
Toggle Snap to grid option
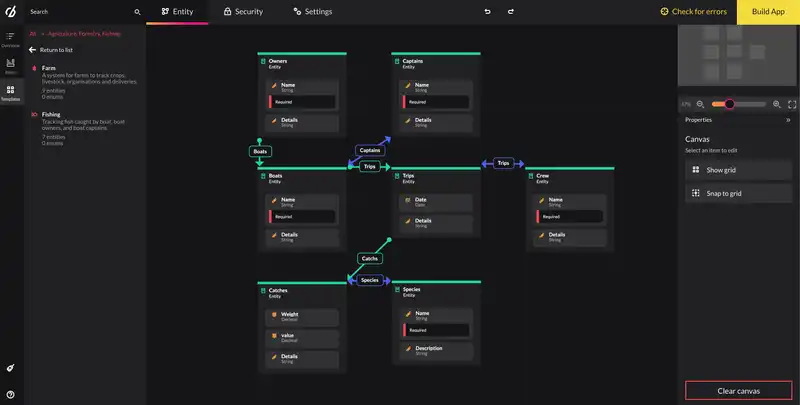click(x=739, y=193)
